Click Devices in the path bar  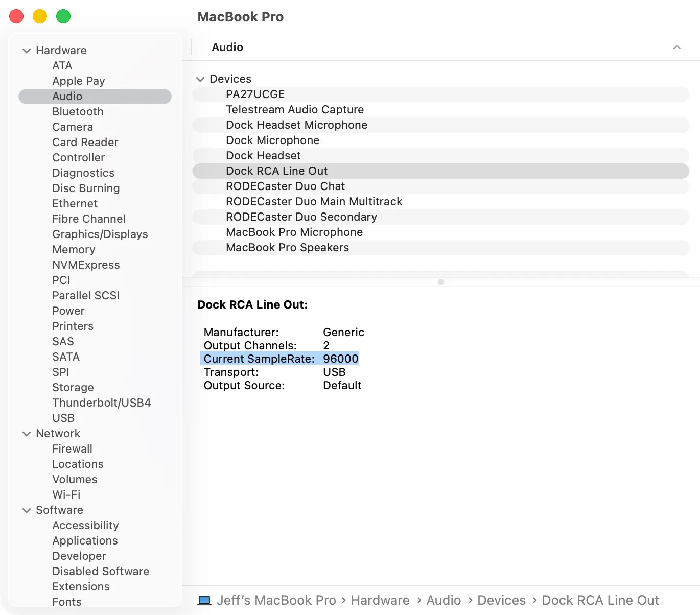point(501,600)
